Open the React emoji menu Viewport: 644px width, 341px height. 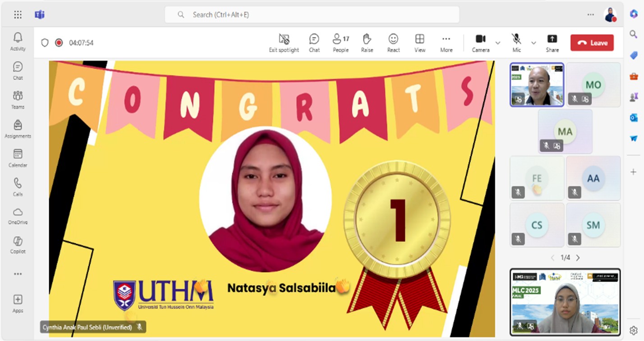393,43
